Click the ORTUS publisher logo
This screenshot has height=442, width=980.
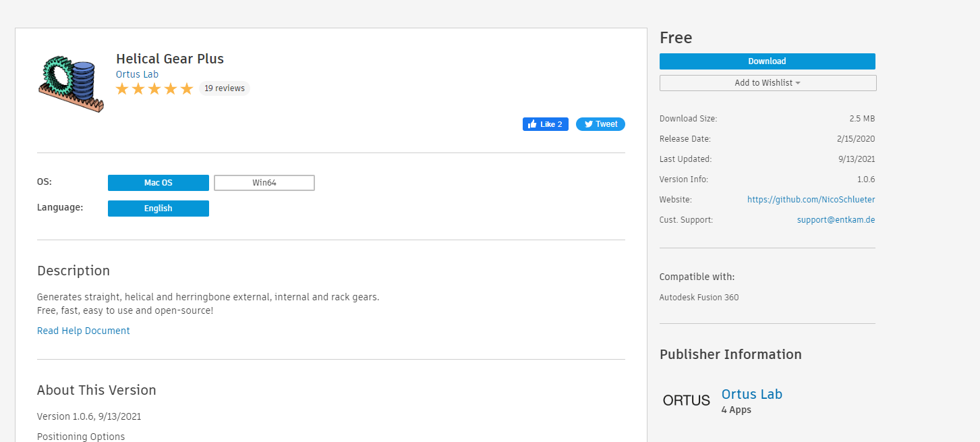pyautogui.click(x=687, y=400)
